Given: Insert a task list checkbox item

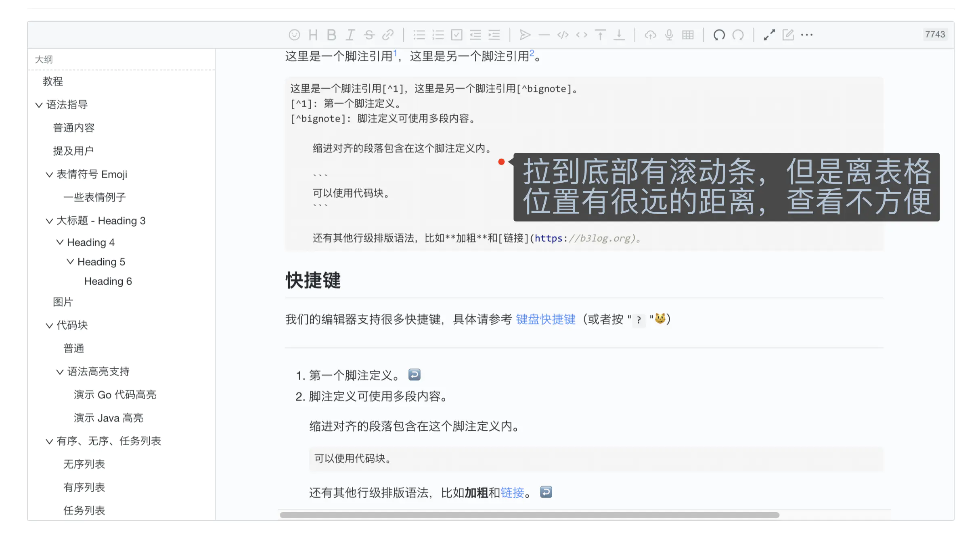Looking at the screenshot, I should (x=456, y=35).
